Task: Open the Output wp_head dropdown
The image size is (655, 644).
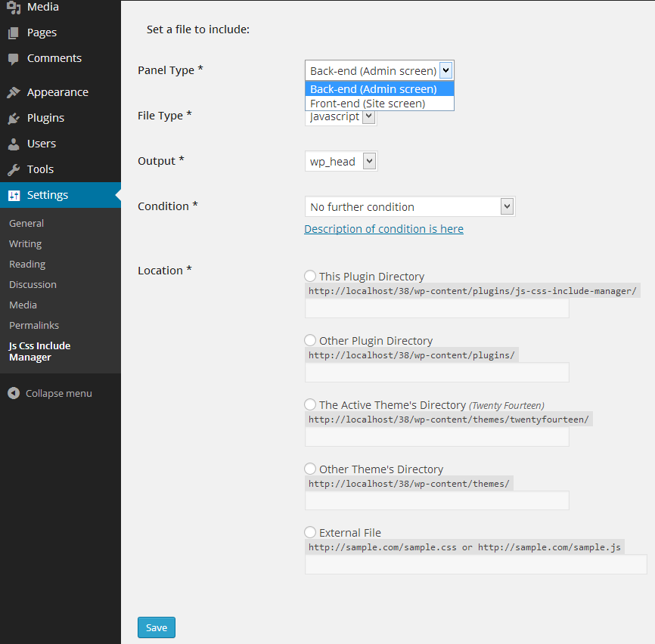Action: [x=341, y=161]
